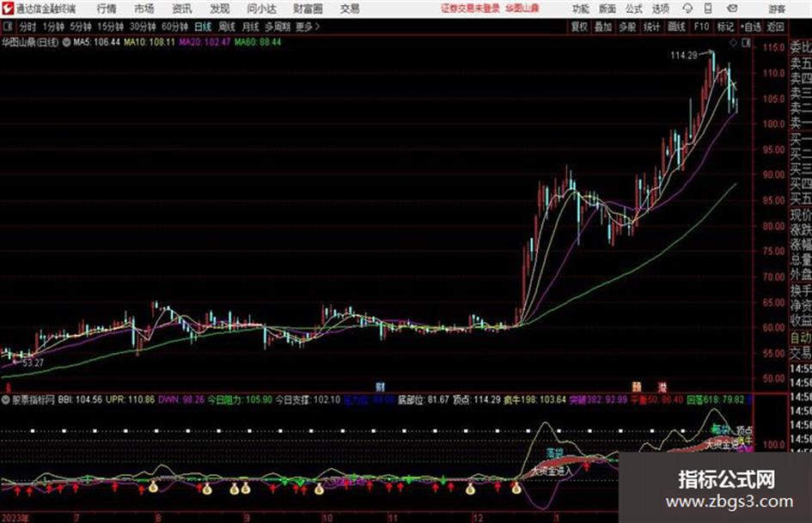Click the 财 event marker on chart
The image size is (812, 523).
point(381,386)
